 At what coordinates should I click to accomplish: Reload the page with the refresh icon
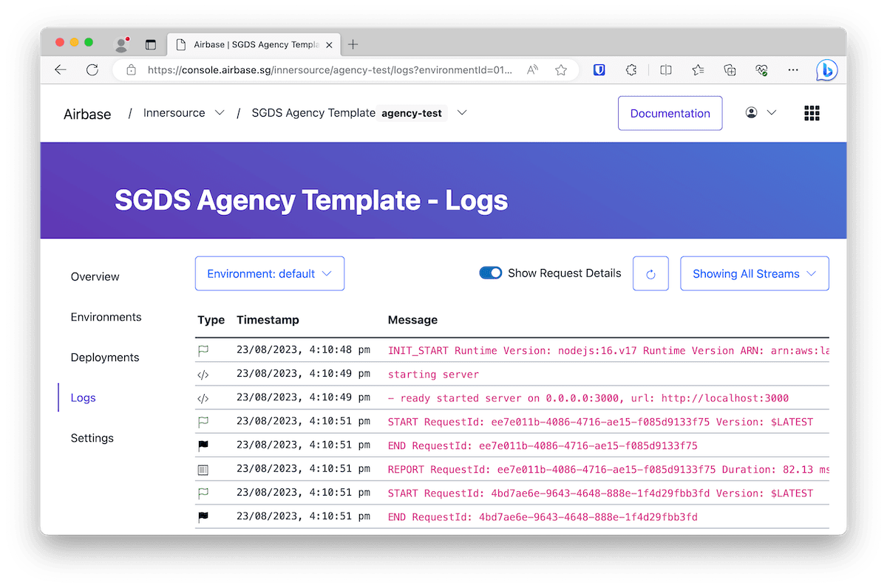tap(92, 69)
